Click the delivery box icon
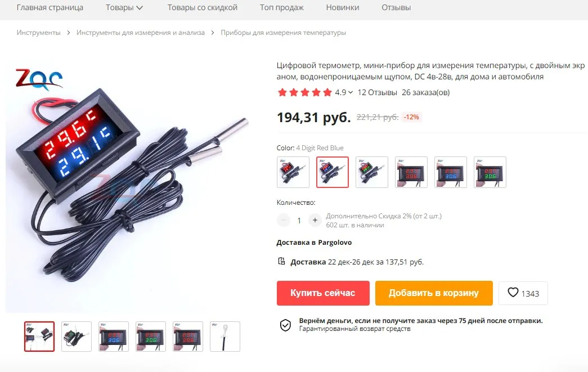This screenshot has height=372, width=588. (x=281, y=261)
